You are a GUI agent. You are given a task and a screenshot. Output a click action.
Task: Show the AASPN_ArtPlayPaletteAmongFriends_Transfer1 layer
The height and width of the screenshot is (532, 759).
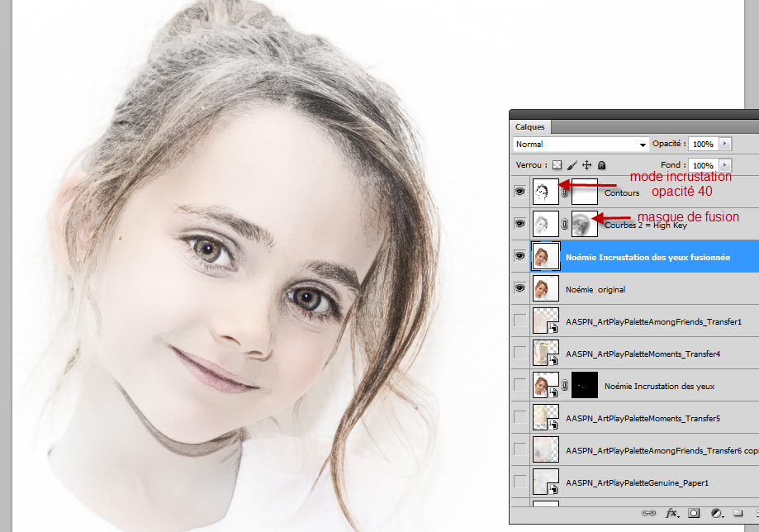(x=521, y=321)
